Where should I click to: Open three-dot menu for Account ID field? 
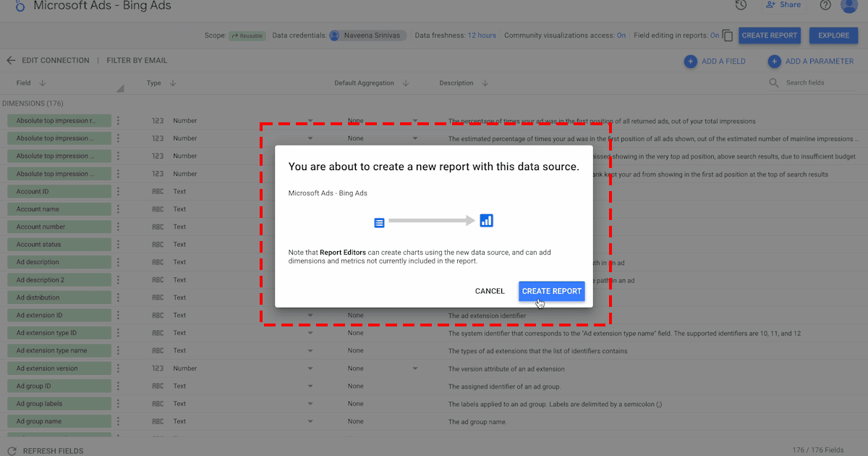click(118, 192)
